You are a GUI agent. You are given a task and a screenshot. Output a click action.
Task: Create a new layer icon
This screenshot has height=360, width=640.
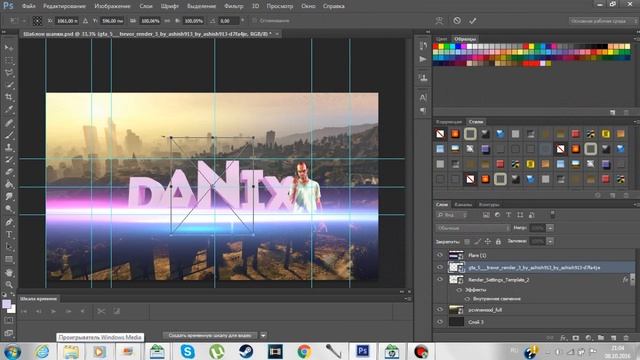[x=613, y=338]
